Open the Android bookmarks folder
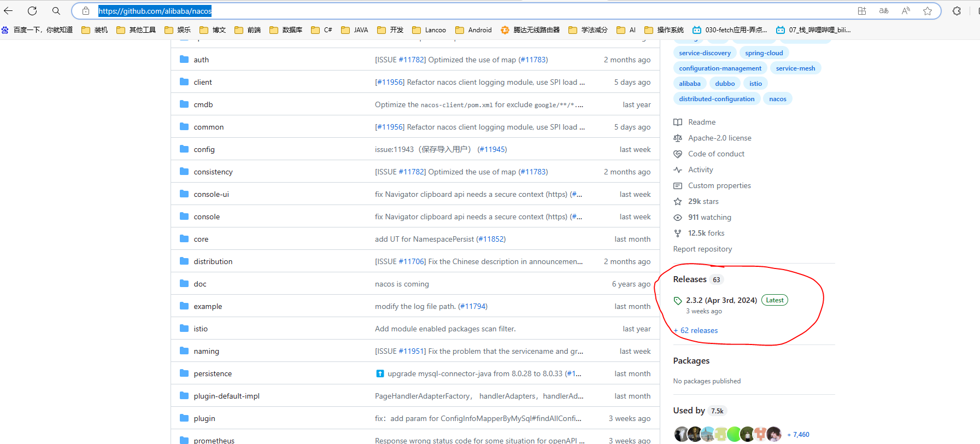This screenshot has width=980, height=444. (x=473, y=30)
